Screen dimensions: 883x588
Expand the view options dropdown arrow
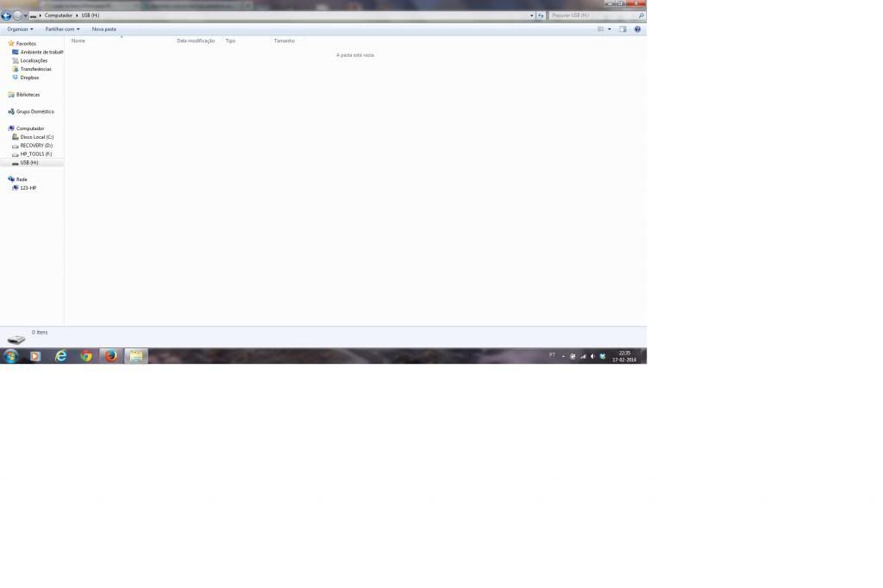click(x=610, y=29)
